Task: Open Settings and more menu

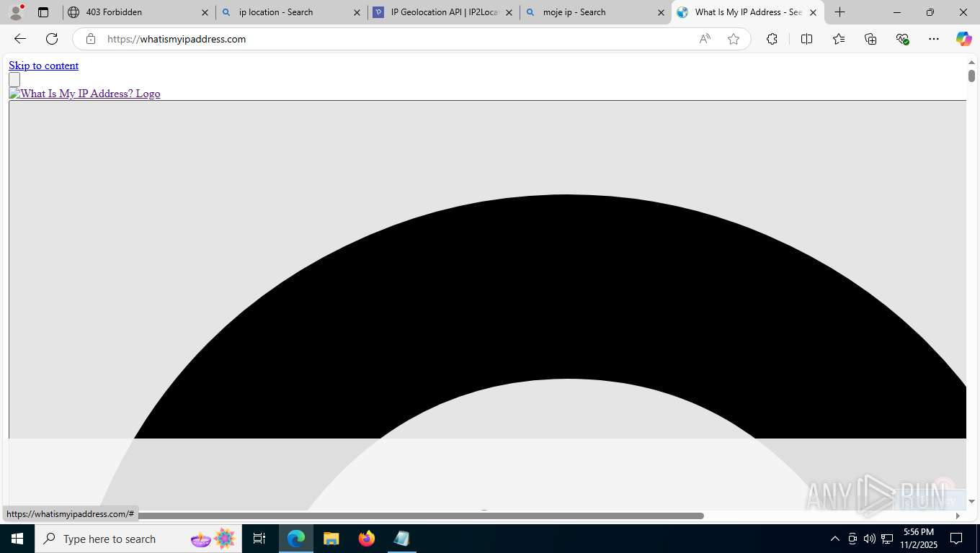Action: click(934, 39)
